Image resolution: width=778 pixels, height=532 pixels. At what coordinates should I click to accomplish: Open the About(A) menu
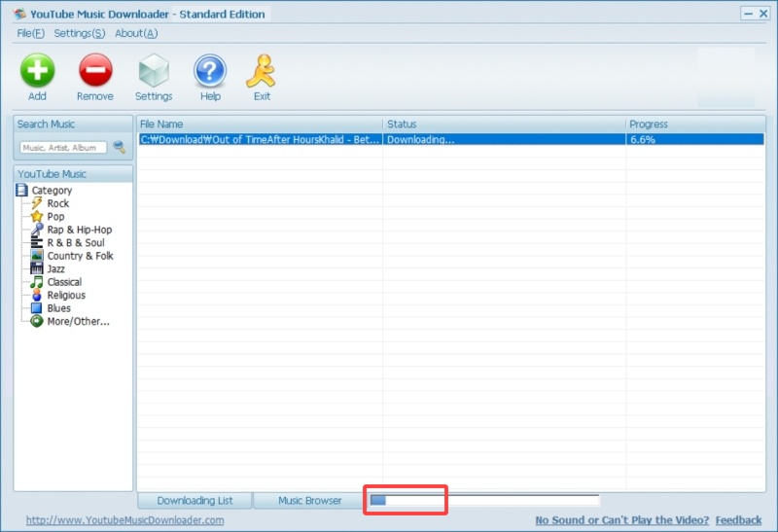pyautogui.click(x=136, y=33)
